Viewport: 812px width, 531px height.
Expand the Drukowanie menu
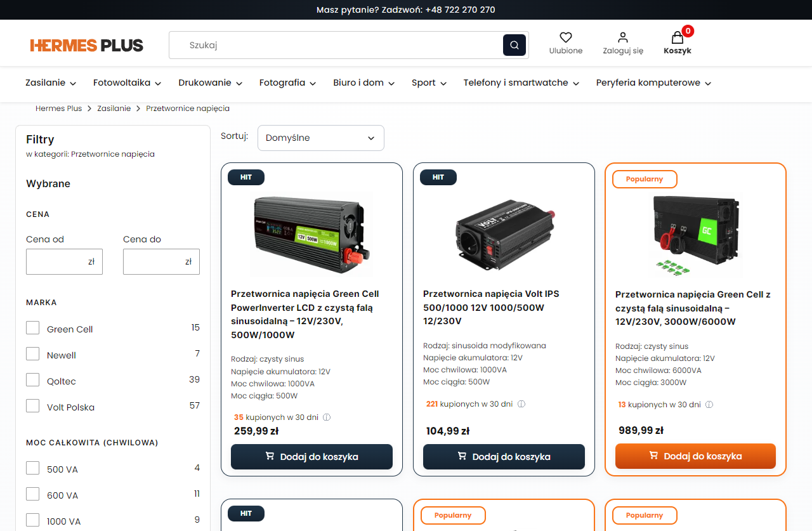click(x=210, y=82)
